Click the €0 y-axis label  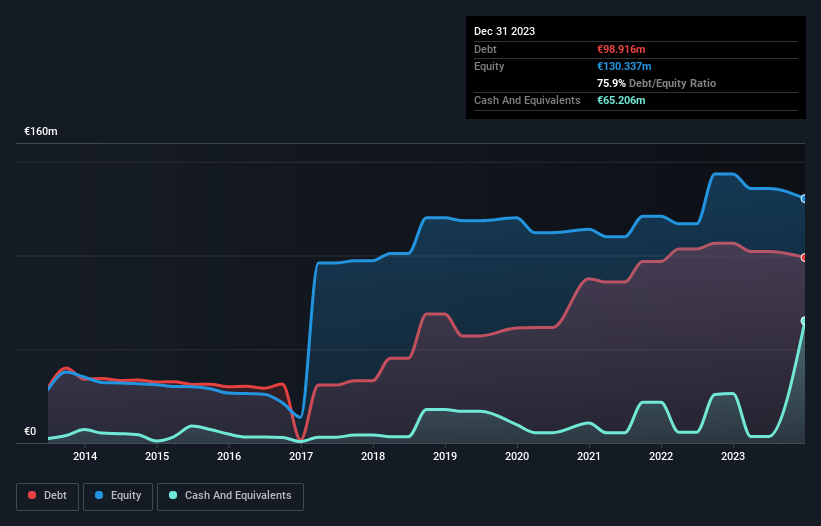coord(30,431)
